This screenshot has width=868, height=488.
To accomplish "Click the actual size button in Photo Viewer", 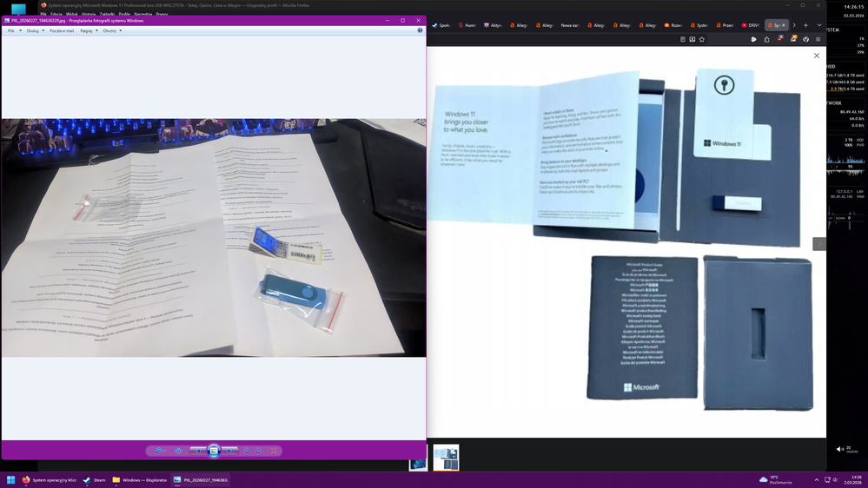I will (178, 451).
